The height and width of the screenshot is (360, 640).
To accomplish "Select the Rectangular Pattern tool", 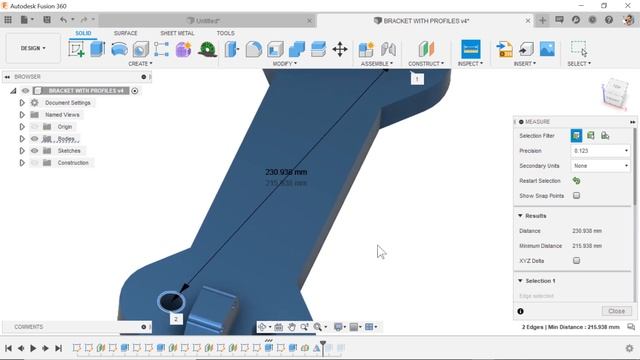I will click(162, 49).
